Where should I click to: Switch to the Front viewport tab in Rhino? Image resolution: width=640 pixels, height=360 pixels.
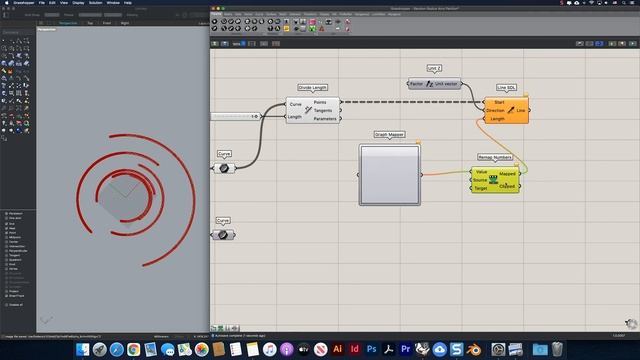coord(107,23)
